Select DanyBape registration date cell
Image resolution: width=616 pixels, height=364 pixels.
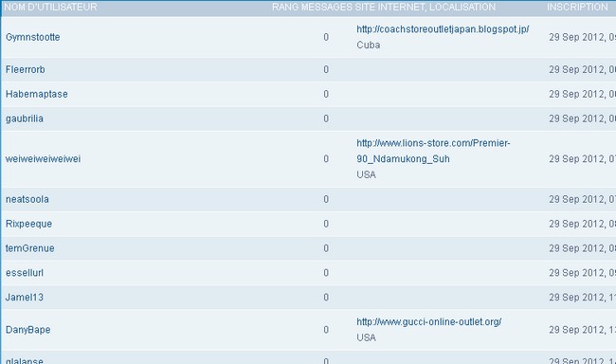(x=582, y=330)
